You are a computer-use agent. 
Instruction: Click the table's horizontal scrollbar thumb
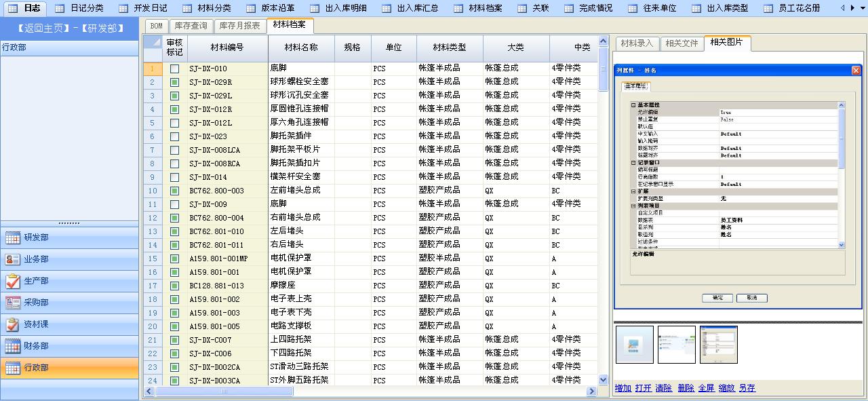point(224,392)
